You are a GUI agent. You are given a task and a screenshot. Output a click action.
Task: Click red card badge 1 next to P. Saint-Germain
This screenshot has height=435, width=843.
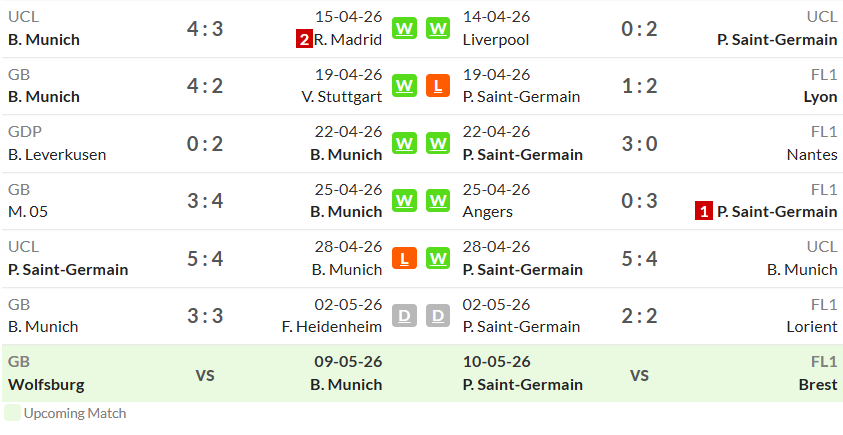tap(703, 212)
